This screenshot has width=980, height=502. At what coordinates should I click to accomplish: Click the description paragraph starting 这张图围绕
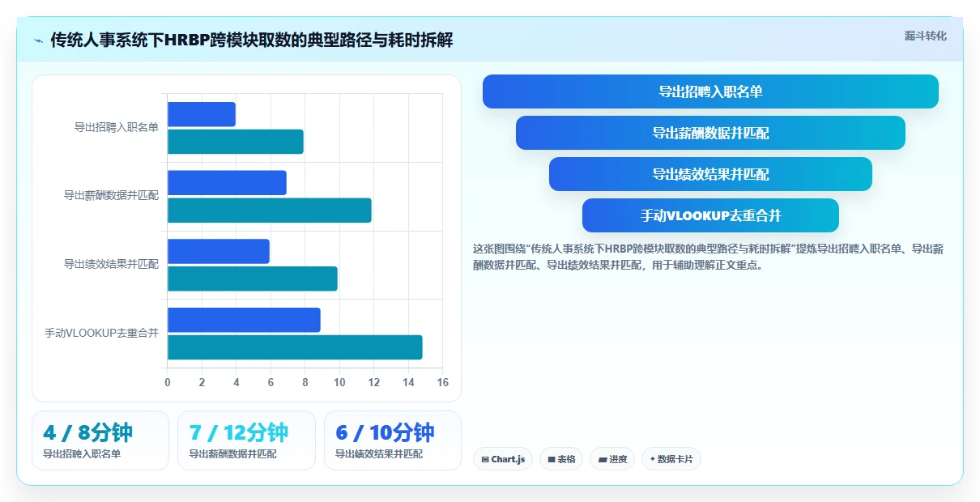coord(708,257)
